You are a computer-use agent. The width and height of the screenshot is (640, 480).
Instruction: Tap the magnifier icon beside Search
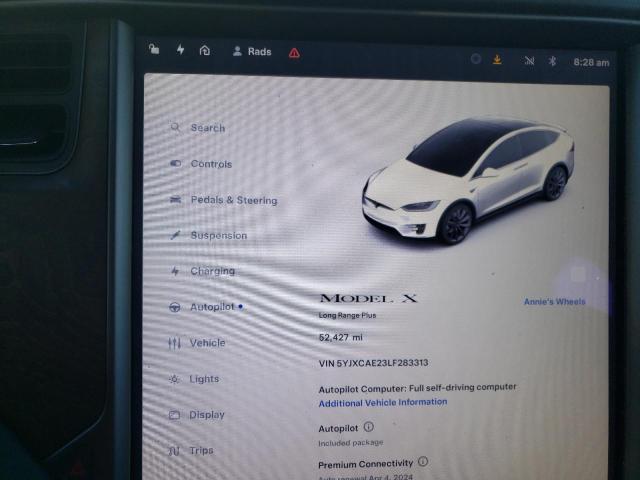click(175, 128)
